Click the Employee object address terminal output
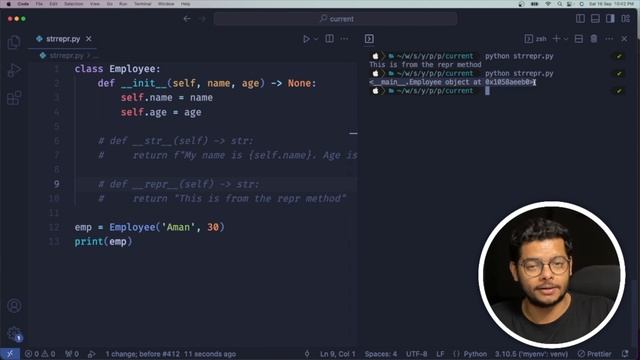Viewport: 640px width, 360px height. coord(452,82)
